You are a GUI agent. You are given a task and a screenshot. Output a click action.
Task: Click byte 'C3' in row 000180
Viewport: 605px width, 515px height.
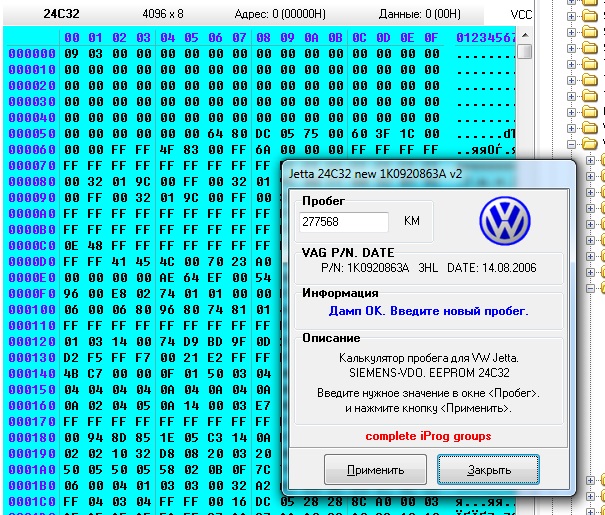click(x=215, y=438)
